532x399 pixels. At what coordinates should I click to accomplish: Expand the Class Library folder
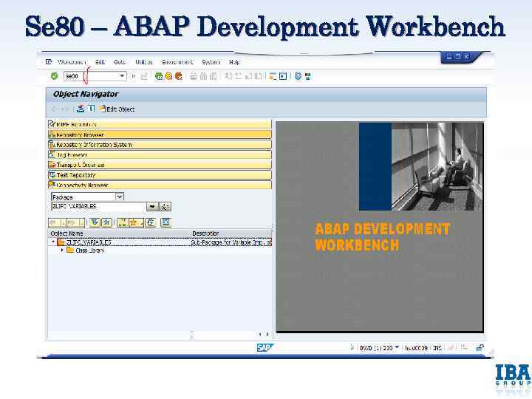[62, 250]
